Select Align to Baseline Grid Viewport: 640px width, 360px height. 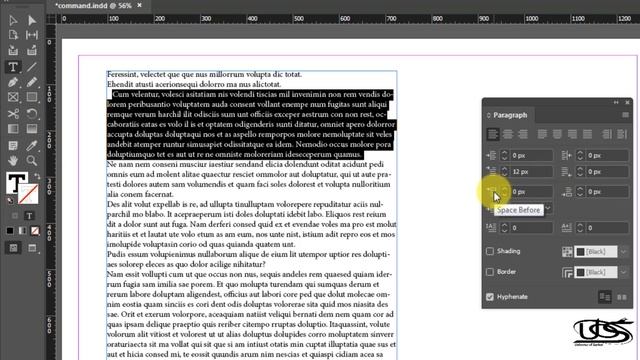point(622,297)
